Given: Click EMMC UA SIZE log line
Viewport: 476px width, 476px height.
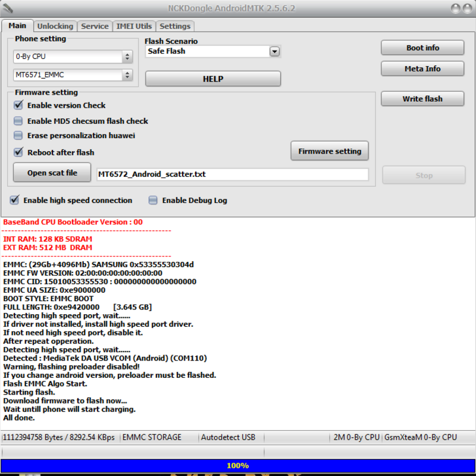Looking at the screenshot, I should click(x=54, y=290).
